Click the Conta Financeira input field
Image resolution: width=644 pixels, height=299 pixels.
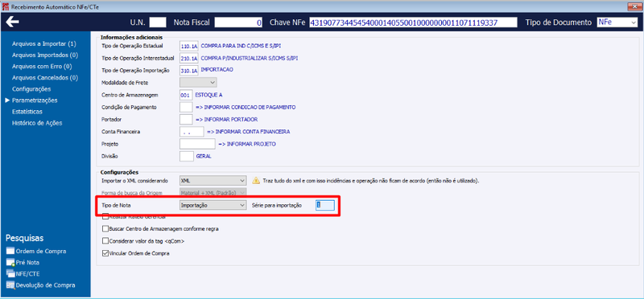tap(192, 132)
